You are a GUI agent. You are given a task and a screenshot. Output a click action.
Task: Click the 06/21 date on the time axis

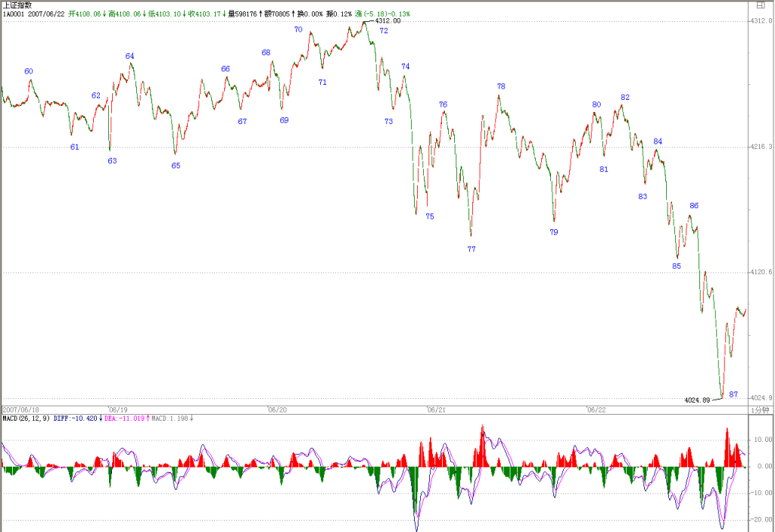coord(437,410)
